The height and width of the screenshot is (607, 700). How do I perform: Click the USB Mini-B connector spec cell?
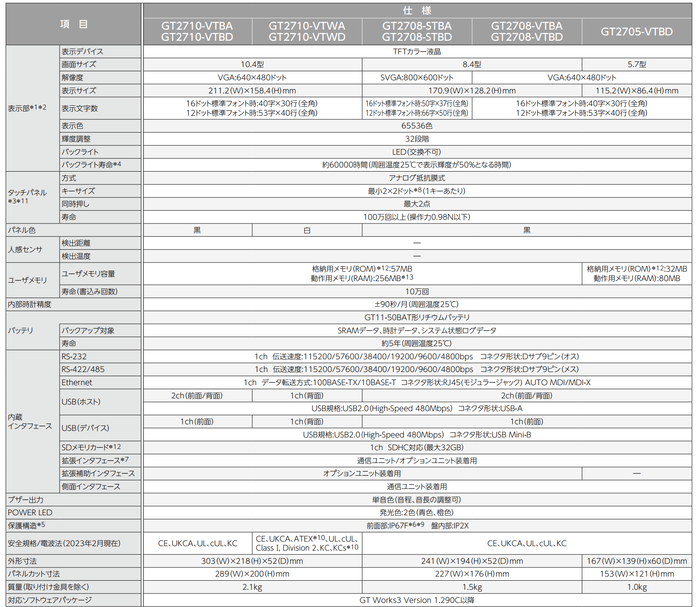tap(417, 435)
